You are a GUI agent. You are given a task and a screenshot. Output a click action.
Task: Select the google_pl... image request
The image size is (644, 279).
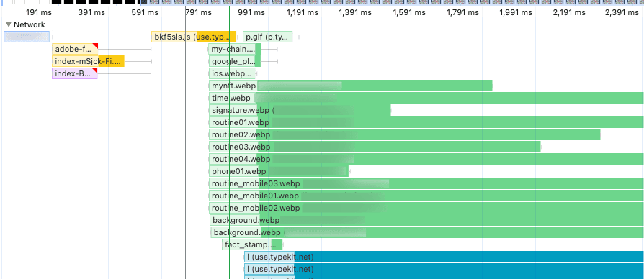(x=235, y=61)
